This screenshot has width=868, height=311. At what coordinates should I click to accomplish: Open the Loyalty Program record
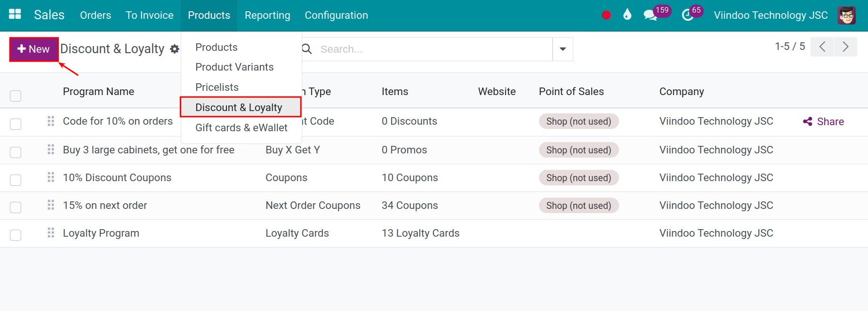coord(101,233)
